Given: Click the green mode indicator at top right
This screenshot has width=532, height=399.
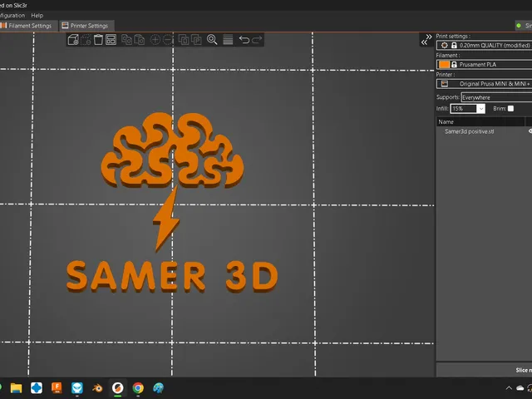Looking at the screenshot, I should [519, 26].
